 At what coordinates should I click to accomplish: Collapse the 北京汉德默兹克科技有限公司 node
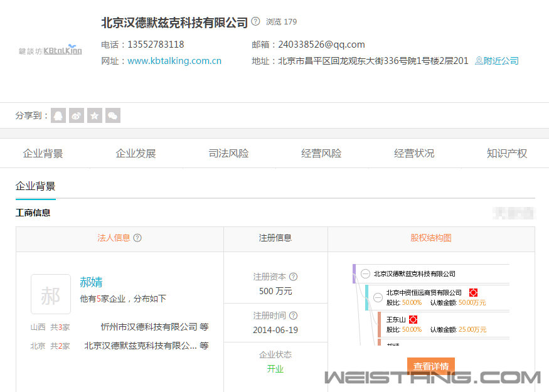[365, 273]
